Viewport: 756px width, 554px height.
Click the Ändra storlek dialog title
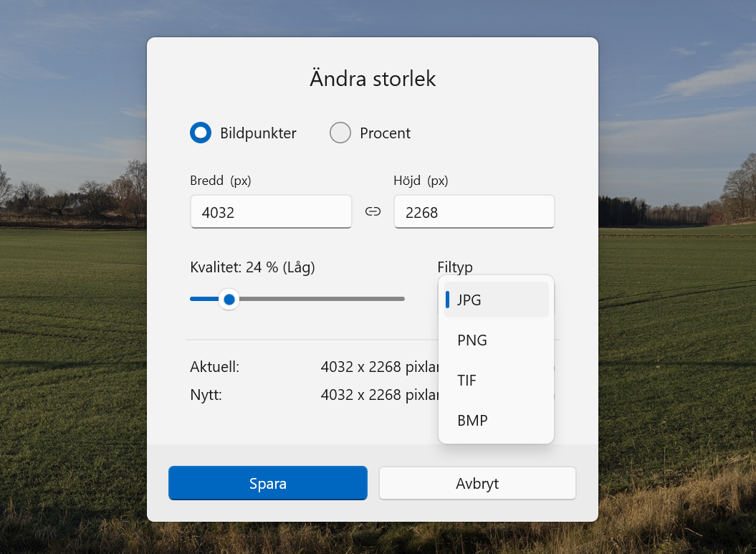(x=373, y=78)
